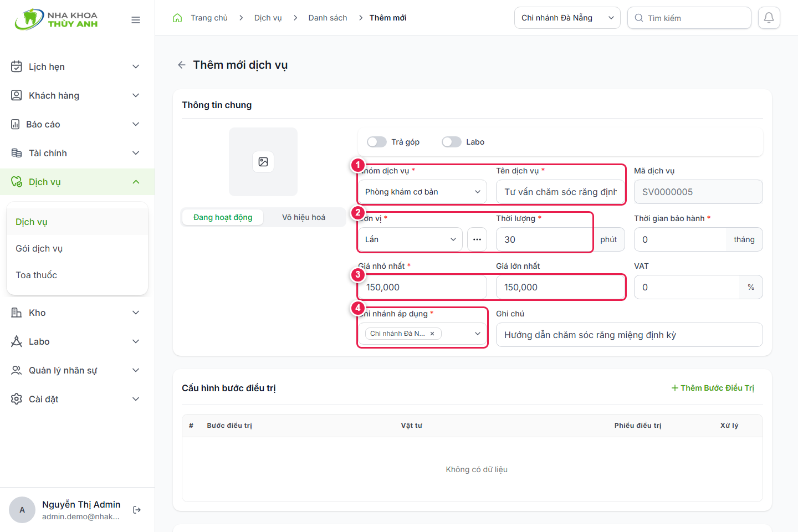Toggle the Trả góp switch
This screenshot has width=798, height=532.
377,142
